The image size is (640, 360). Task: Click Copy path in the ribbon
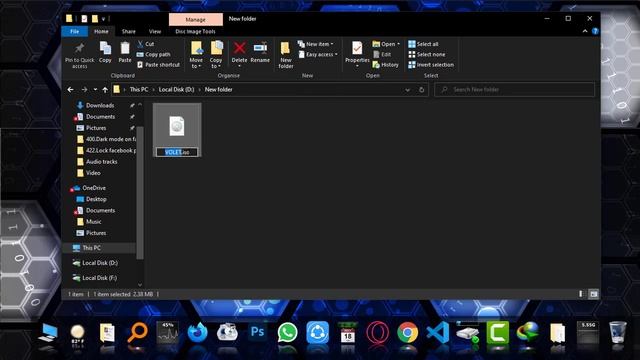pyautogui.click(x=153, y=54)
